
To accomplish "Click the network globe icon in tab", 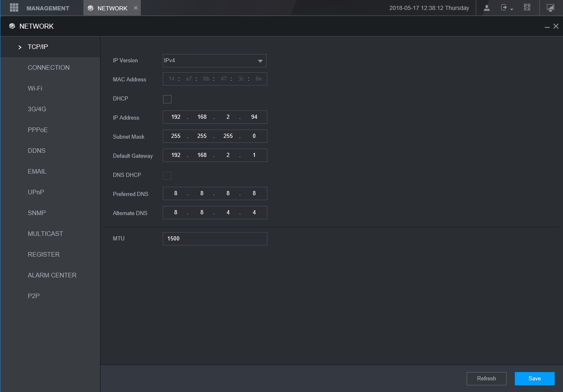I will tap(91, 8).
